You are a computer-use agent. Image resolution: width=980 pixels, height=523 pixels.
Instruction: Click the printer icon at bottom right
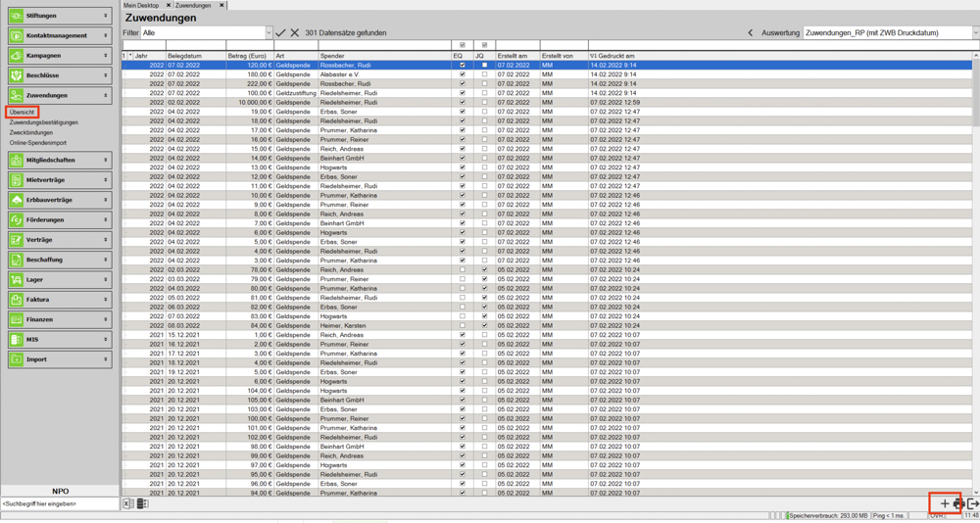tap(957, 503)
